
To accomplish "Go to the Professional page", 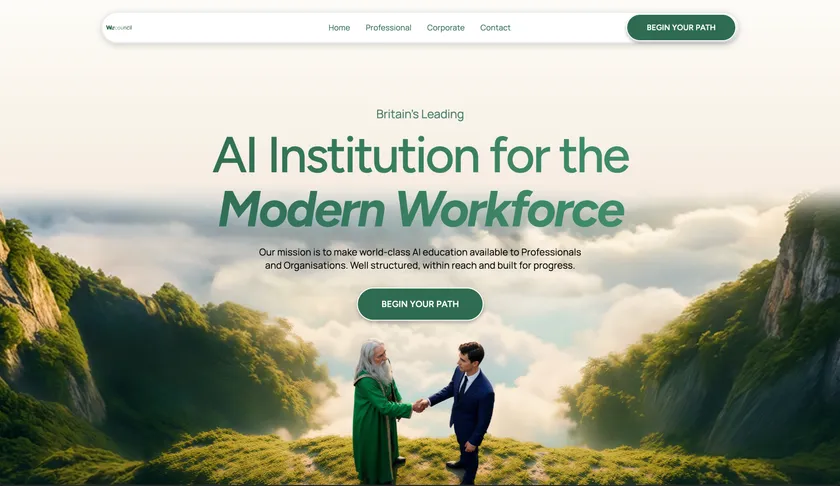I will tap(388, 28).
